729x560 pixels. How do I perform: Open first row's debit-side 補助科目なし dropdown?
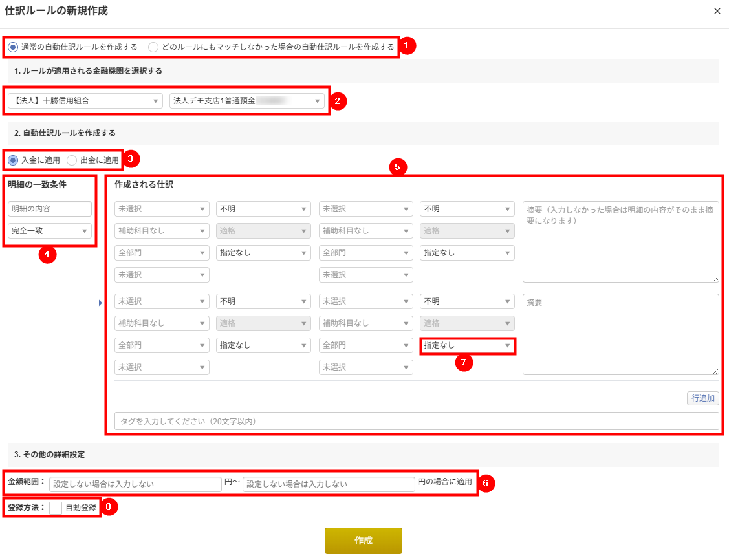[162, 231]
